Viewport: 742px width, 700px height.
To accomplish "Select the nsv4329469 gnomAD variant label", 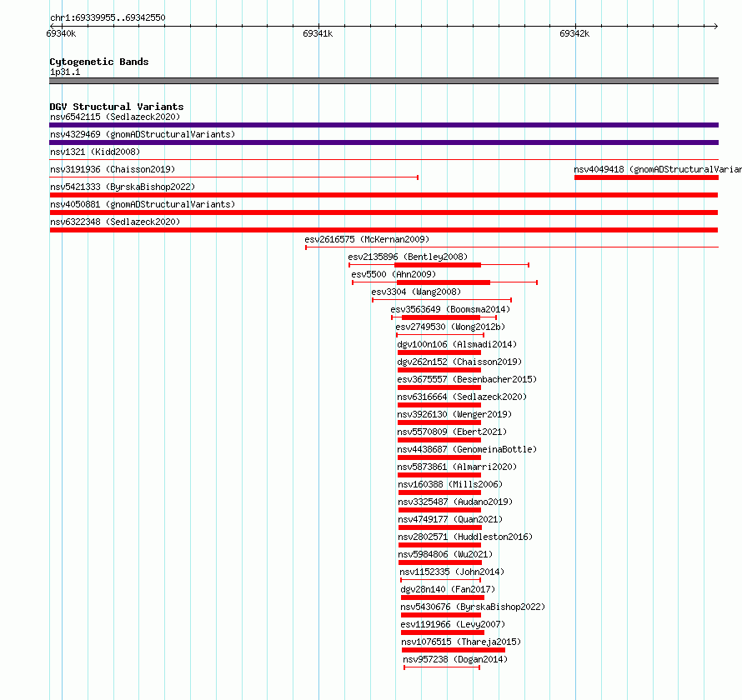I will 143,134.
